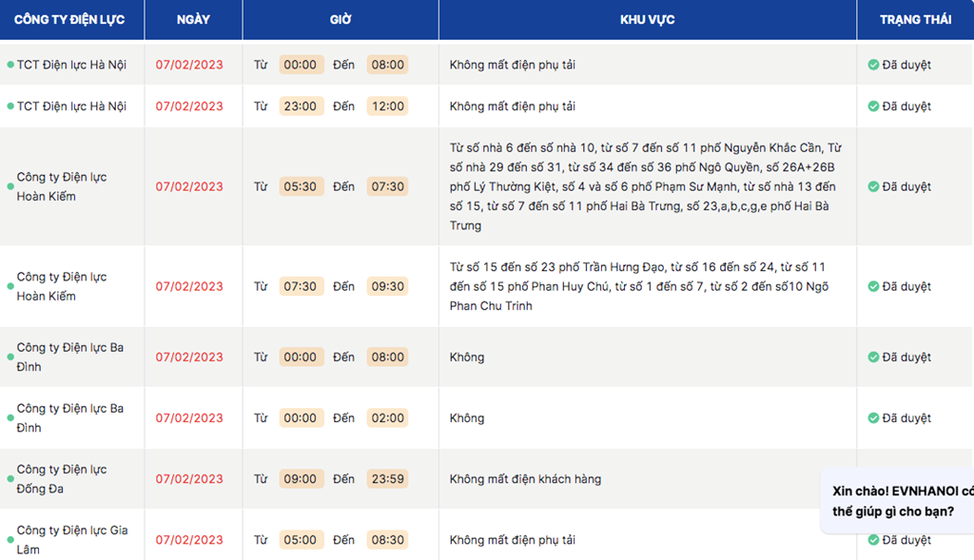Click the 07/02/2023 date in the 05:30–07:30 row
Screen dimensions: 974x560
(x=189, y=186)
